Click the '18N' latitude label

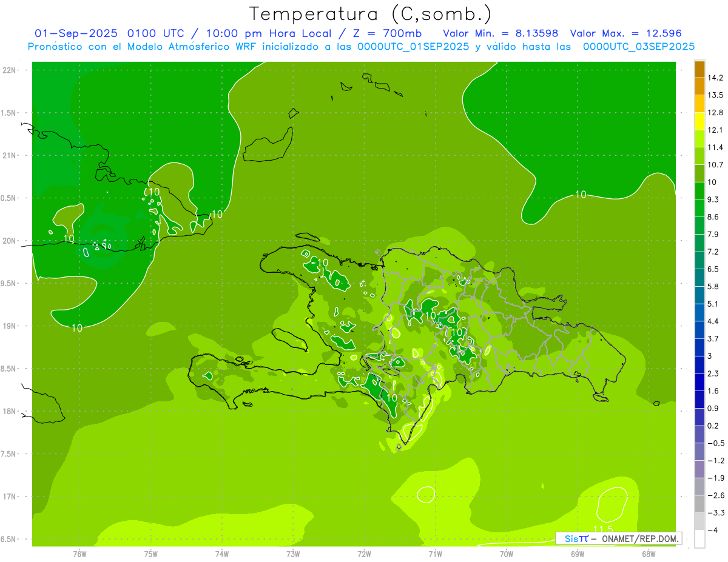pos(10,411)
